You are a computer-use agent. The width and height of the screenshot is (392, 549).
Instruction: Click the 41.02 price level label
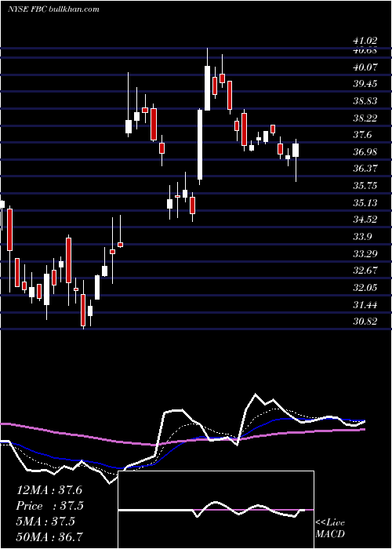(x=365, y=42)
